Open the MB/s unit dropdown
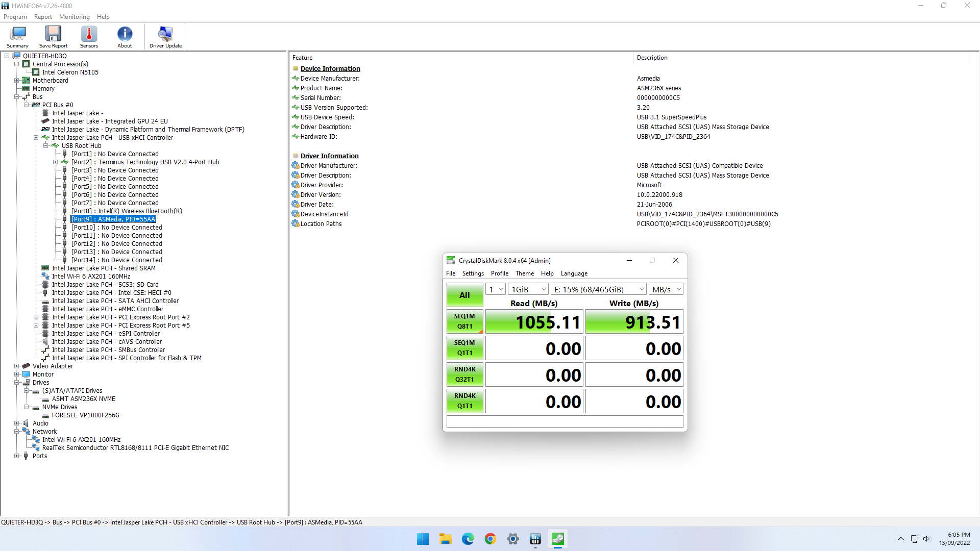The image size is (980, 551). click(x=666, y=289)
